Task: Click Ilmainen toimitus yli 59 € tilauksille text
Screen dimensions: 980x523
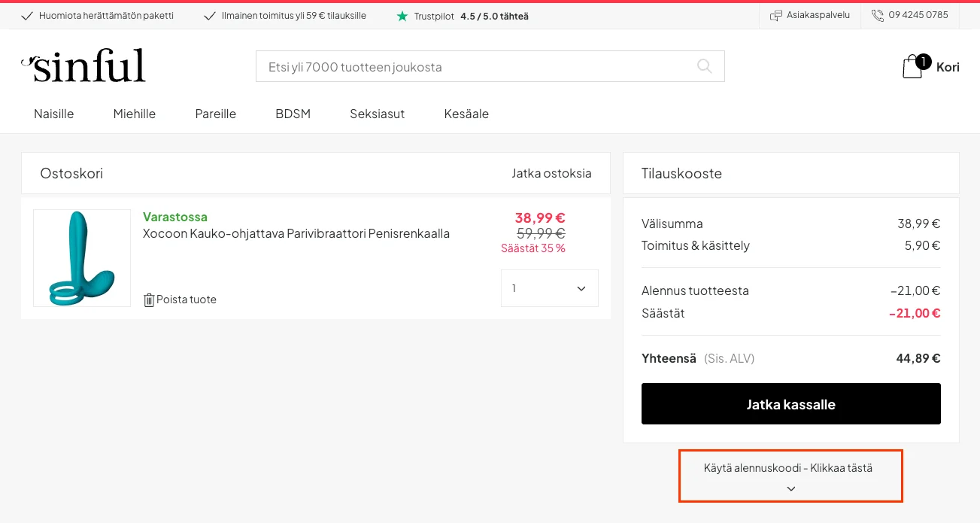Action: (294, 16)
